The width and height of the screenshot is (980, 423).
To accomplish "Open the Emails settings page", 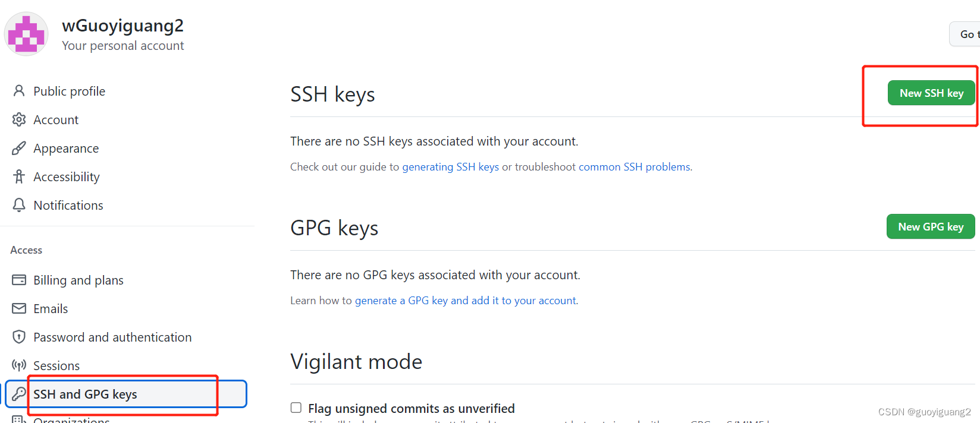I will point(51,308).
